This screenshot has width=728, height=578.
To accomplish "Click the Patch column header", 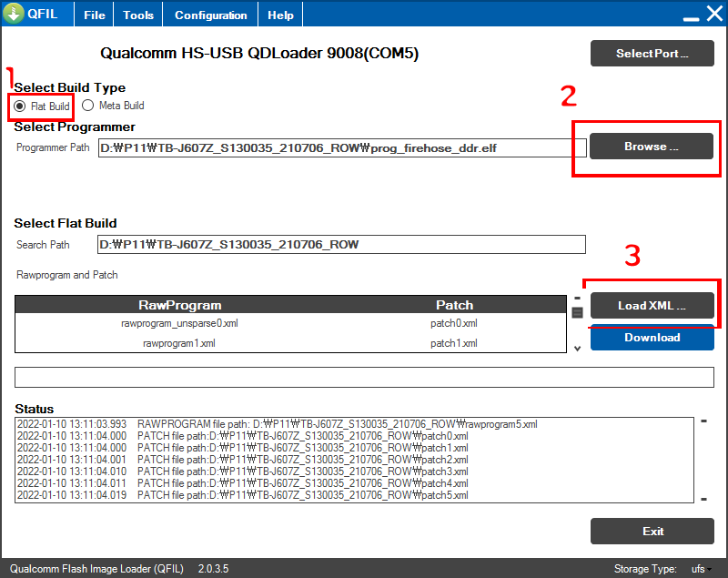I will click(454, 305).
